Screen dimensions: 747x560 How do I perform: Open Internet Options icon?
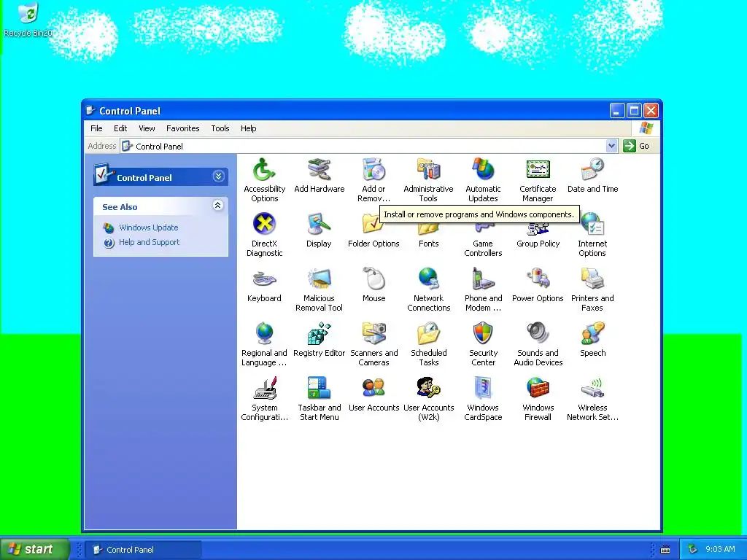(592, 225)
